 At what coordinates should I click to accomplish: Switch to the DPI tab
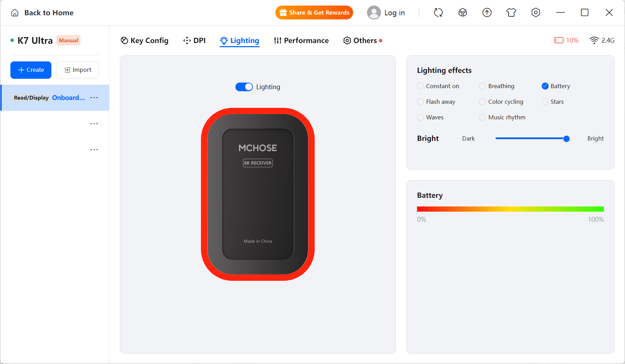click(194, 41)
